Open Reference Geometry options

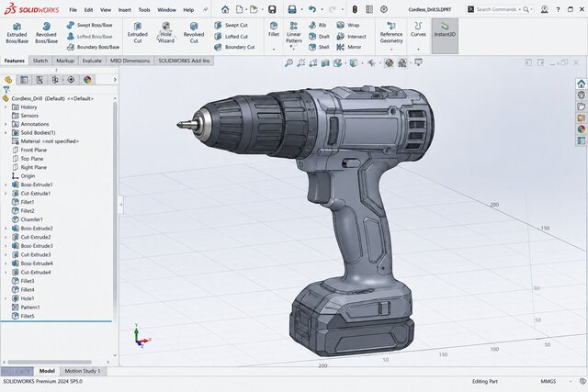pyautogui.click(x=391, y=32)
